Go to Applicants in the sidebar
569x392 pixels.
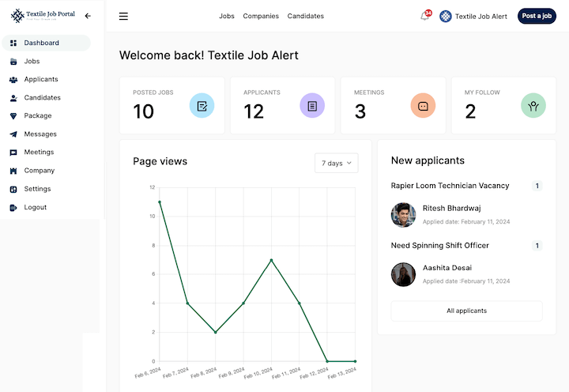point(41,79)
